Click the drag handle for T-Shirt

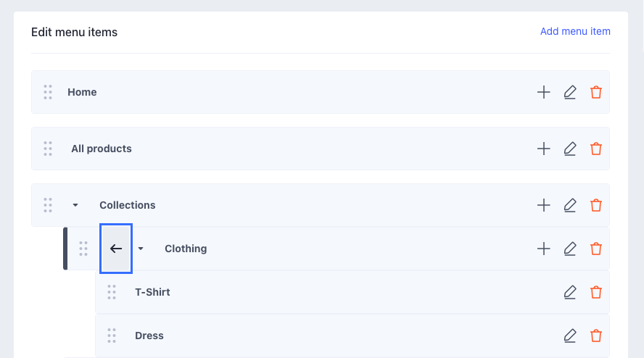[112, 292]
